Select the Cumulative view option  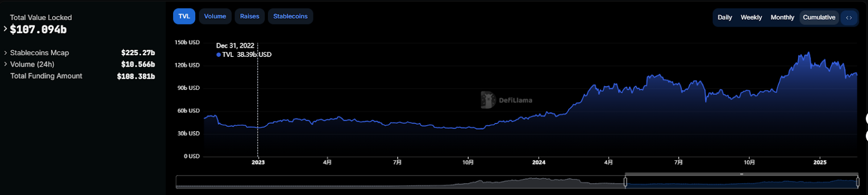pos(819,17)
